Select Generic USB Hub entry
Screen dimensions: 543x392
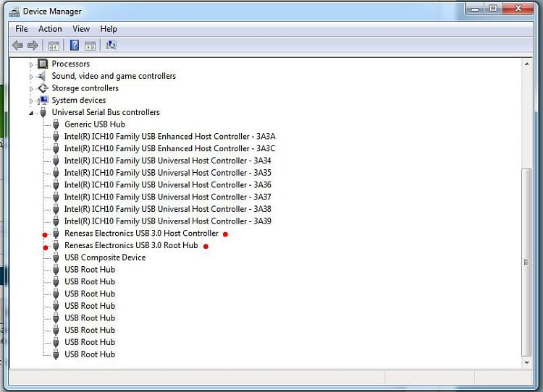point(95,124)
